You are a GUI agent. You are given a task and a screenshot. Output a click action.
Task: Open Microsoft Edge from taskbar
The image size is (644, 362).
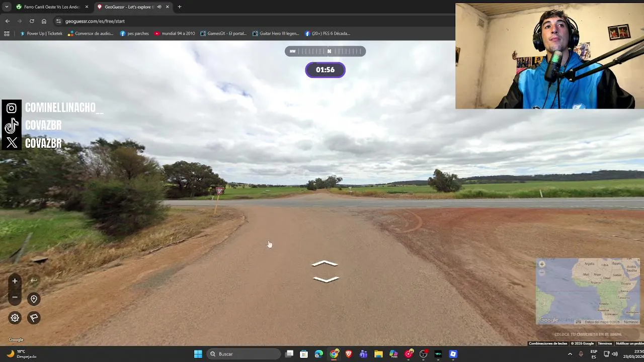coord(319,354)
